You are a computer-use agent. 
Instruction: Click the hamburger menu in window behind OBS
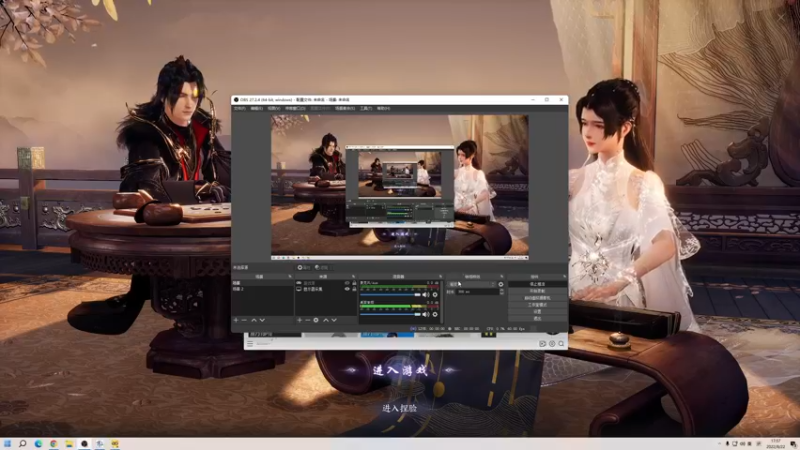coord(250,344)
